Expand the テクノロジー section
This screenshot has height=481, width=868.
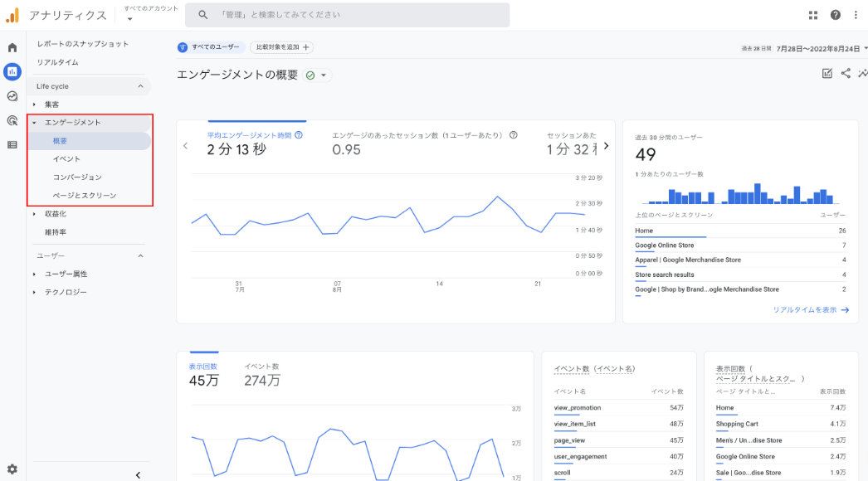coord(34,292)
